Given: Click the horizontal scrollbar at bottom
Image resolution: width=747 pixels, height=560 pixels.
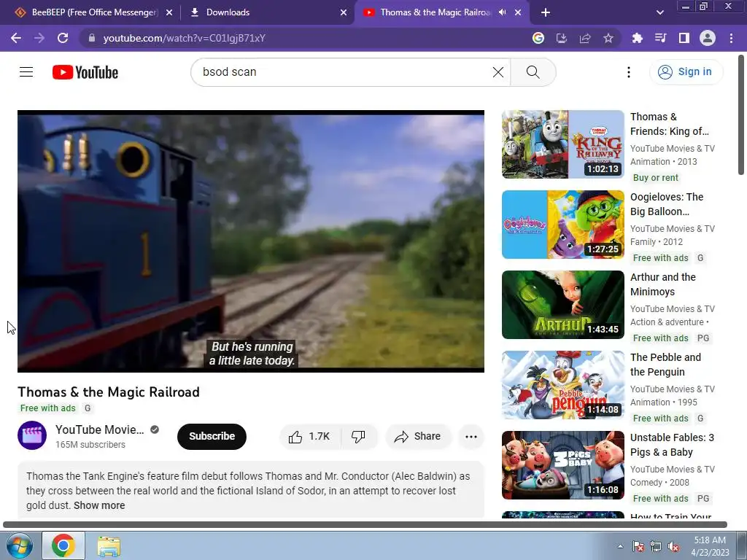Looking at the screenshot, I should (365, 525).
